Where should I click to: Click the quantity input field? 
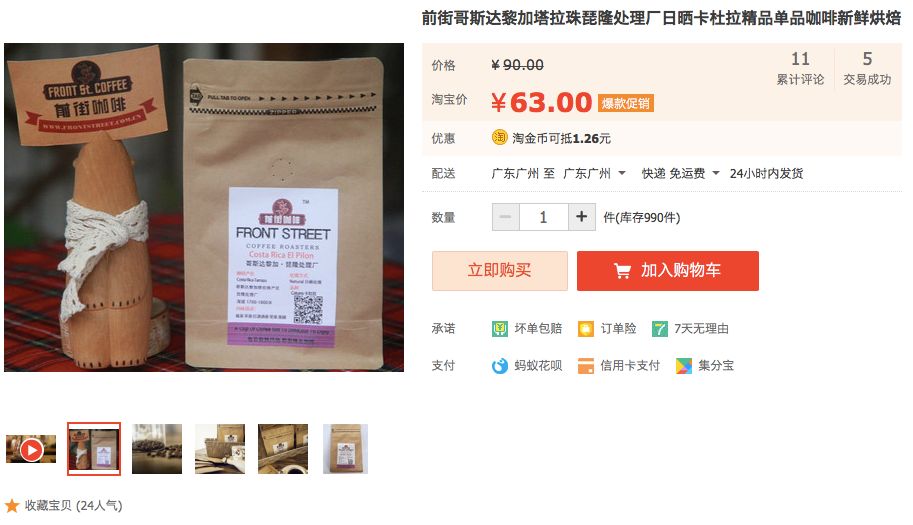click(x=543, y=217)
